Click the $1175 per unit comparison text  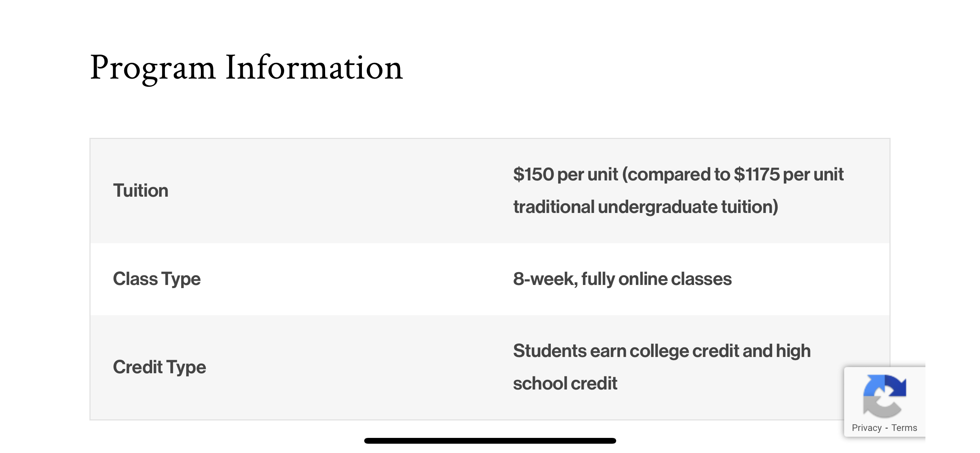(x=788, y=174)
